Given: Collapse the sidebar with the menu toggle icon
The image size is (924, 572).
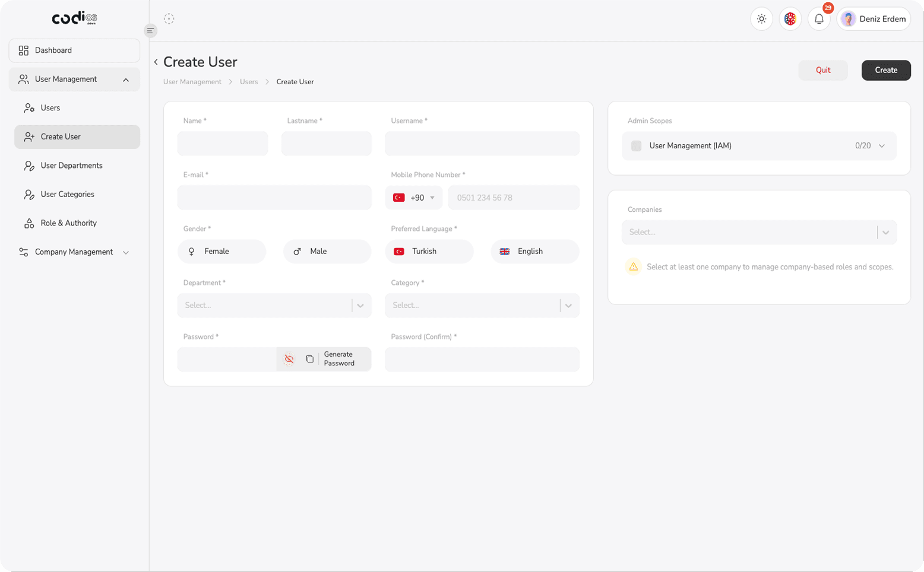Looking at the screenshot, I should tap(150, 31).
